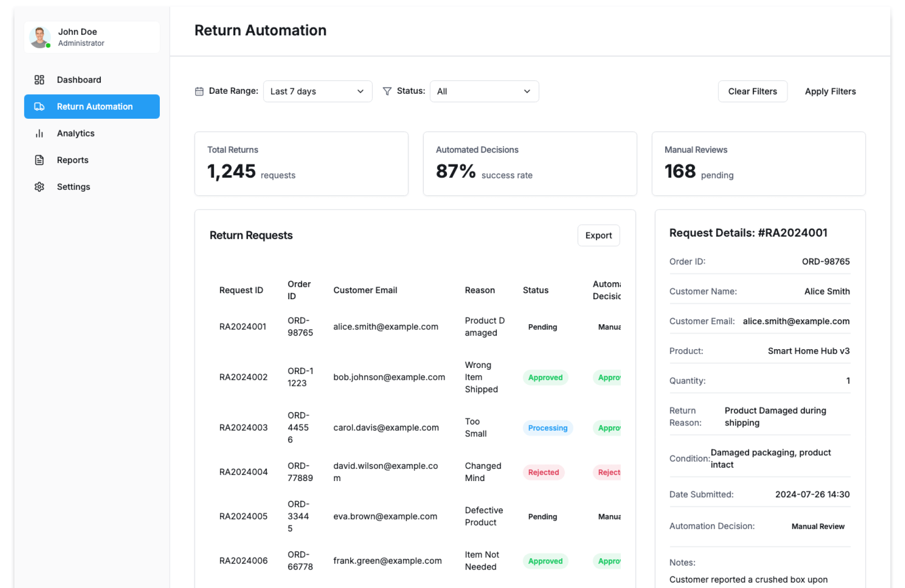
Task: Click the Reports document icon
Action: point(39,160)
